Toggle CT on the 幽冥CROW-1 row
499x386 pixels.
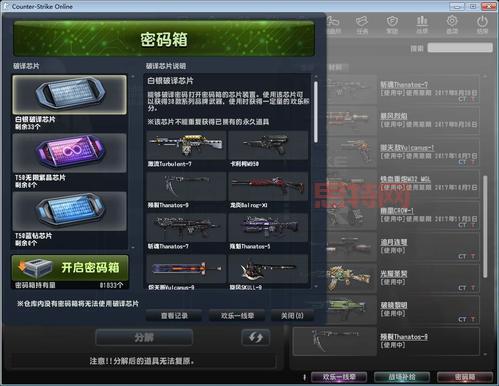462,225
